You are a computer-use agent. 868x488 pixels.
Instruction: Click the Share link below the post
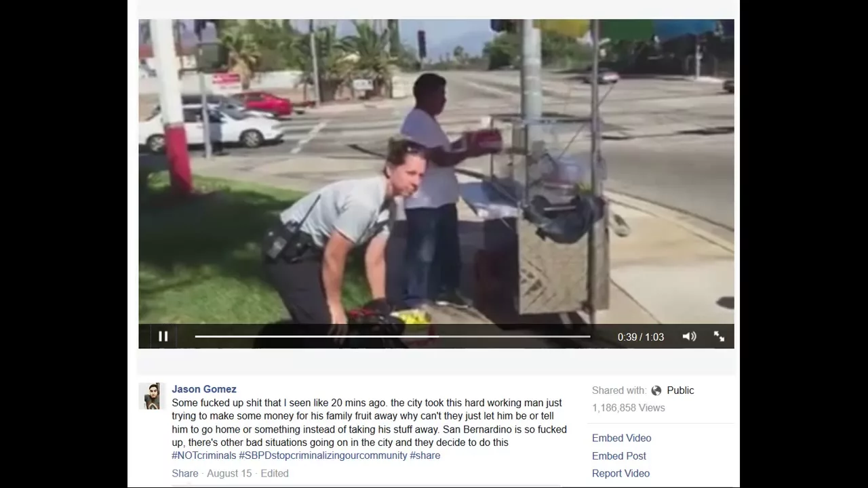[x=185, y=473]
